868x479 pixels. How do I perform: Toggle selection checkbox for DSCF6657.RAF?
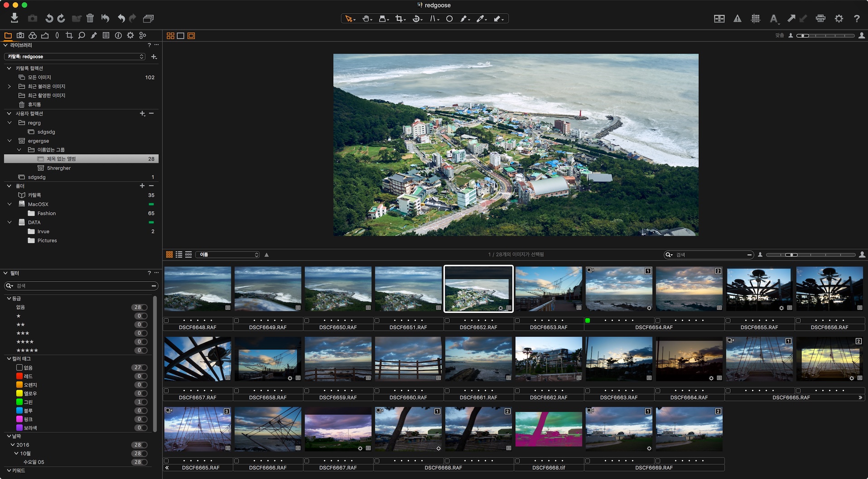pyautogui.click(x=166, y=391)
